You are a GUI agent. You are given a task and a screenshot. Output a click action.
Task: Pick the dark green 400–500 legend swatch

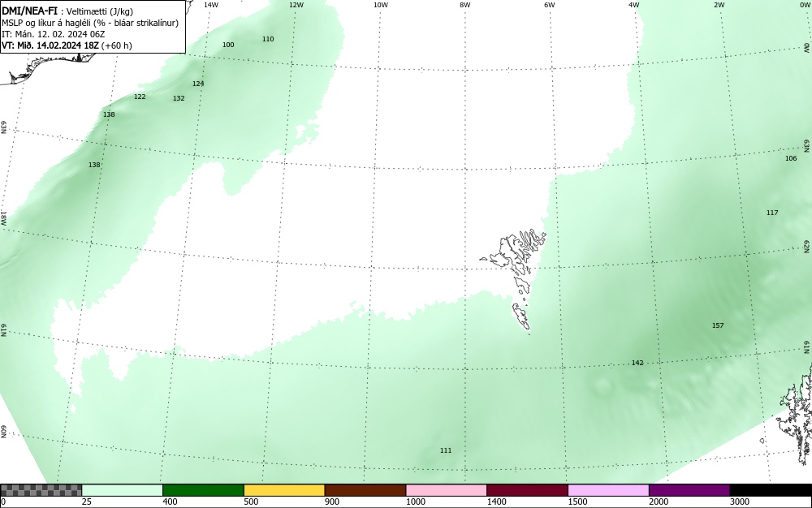tap(203, 490)
